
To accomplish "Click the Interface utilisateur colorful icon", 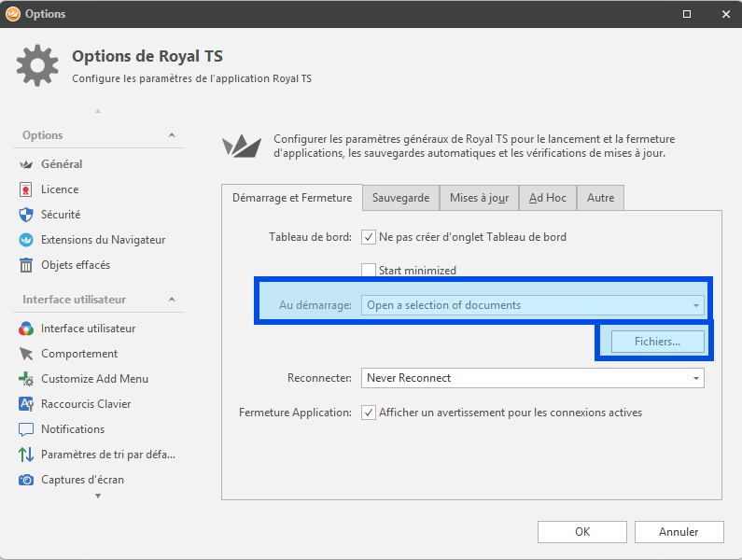I will tap(26, 329).
